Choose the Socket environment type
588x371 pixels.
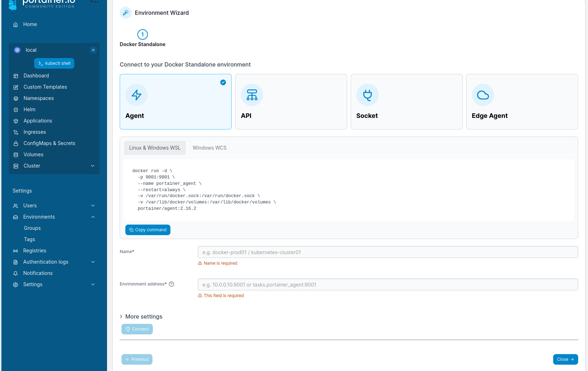[406, 102]
